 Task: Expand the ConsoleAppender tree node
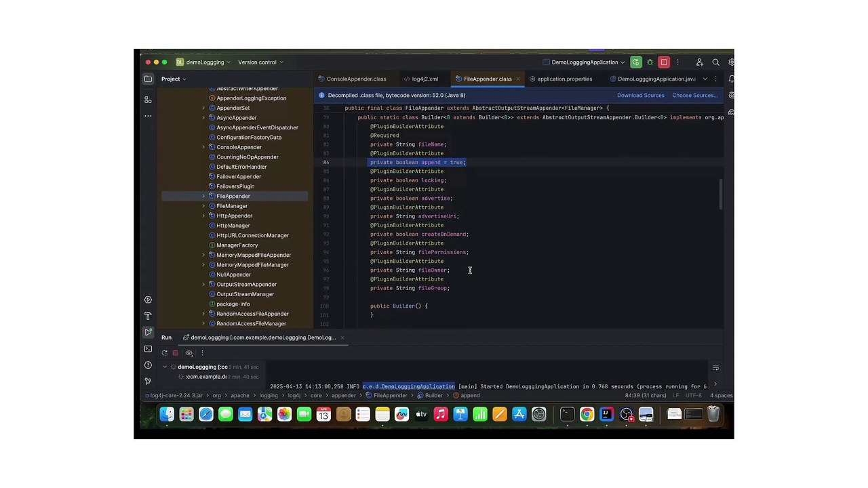[203, 147]
